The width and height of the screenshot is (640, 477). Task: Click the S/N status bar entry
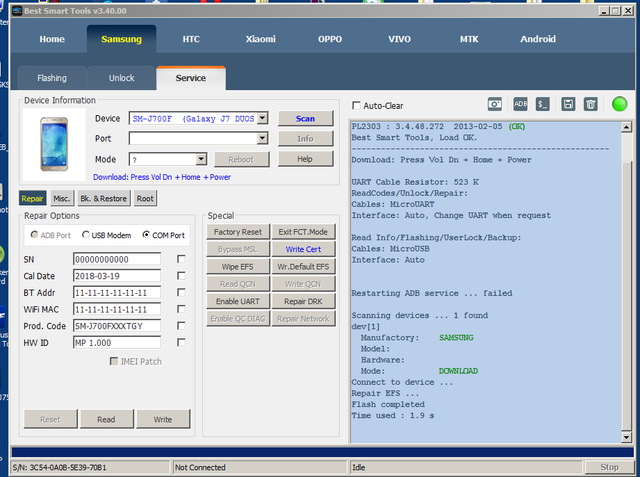[60, 468]
